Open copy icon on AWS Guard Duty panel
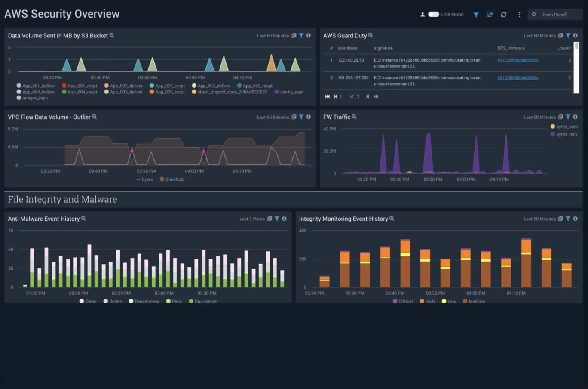This screenshot has height=389, width=588. click(x=560, y=36)
